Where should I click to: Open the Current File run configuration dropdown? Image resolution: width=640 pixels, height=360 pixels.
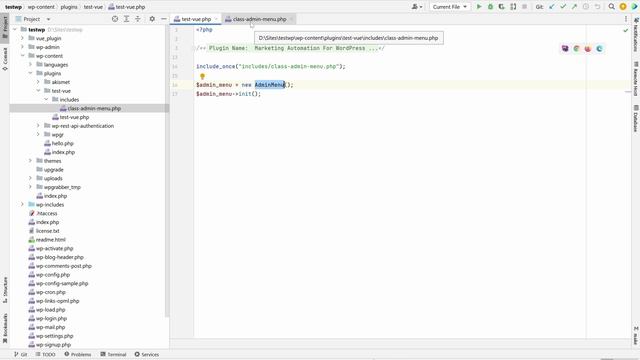click(x=449, y=7)
